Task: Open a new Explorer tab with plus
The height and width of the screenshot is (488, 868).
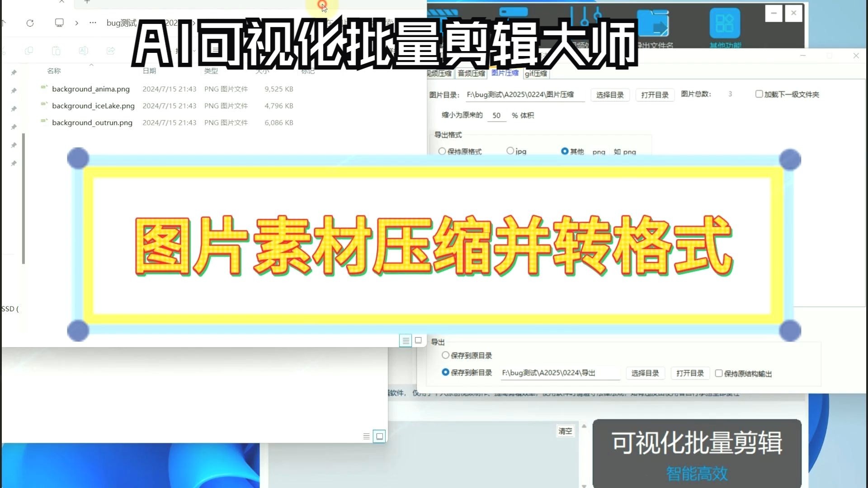Action: (87, 2)
